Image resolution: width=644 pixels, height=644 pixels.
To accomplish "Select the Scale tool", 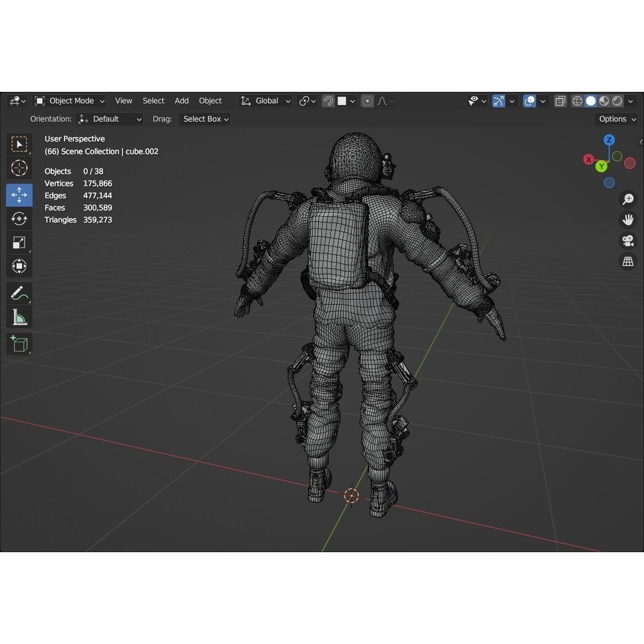I will pyautogui.click(x=19, y=242).
